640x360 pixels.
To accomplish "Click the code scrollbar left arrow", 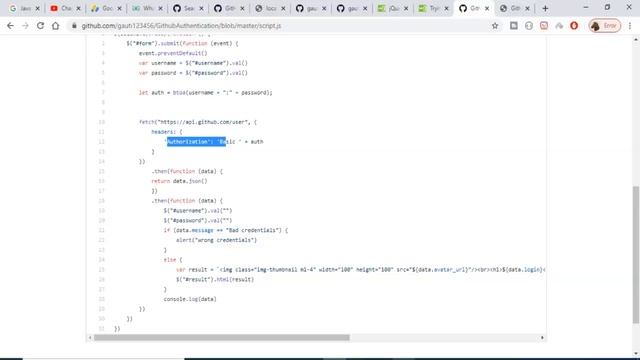I will click(90, 338).
